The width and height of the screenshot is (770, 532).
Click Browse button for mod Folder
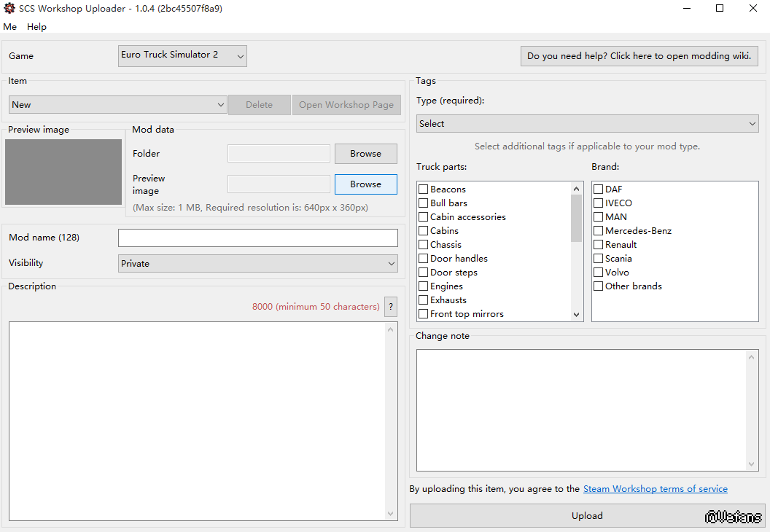click(x=365, y=154)
